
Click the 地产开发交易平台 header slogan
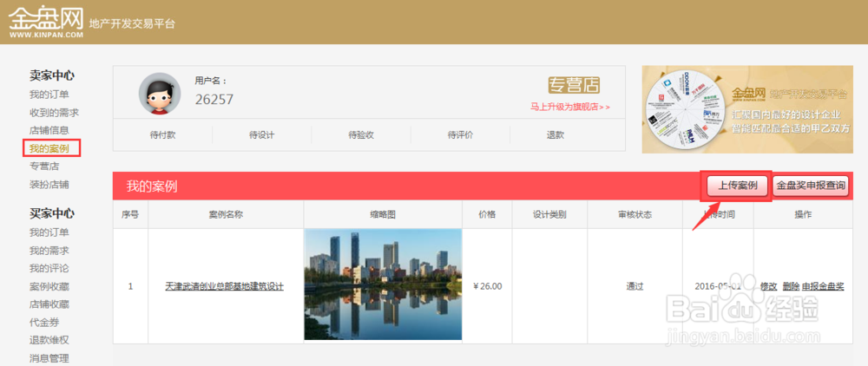pos(132,23)
